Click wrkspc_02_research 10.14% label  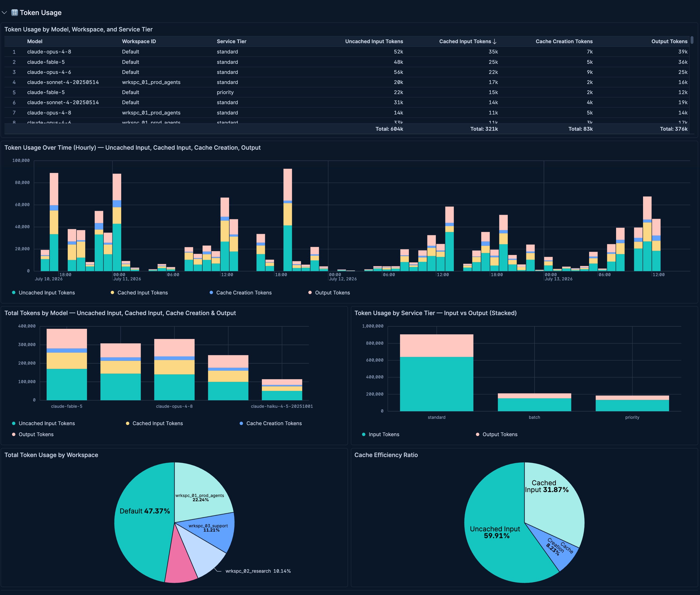tap(258, 571)
